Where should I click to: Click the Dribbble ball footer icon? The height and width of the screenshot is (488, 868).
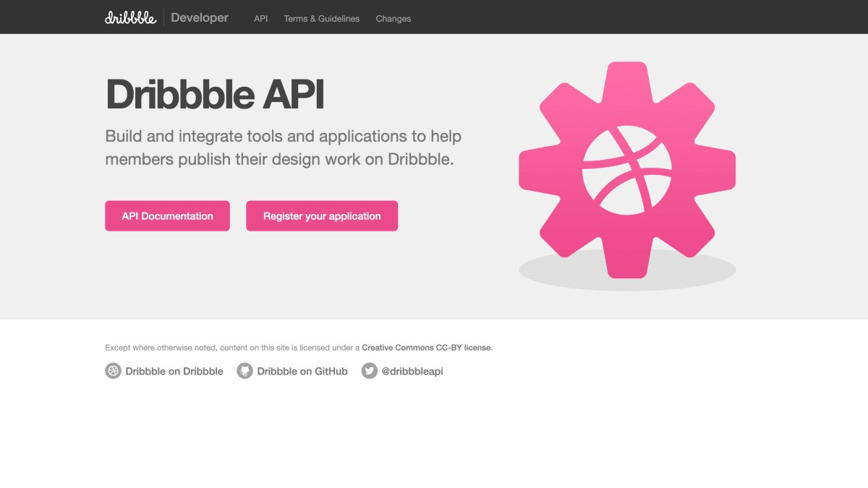tap(113, 371)
